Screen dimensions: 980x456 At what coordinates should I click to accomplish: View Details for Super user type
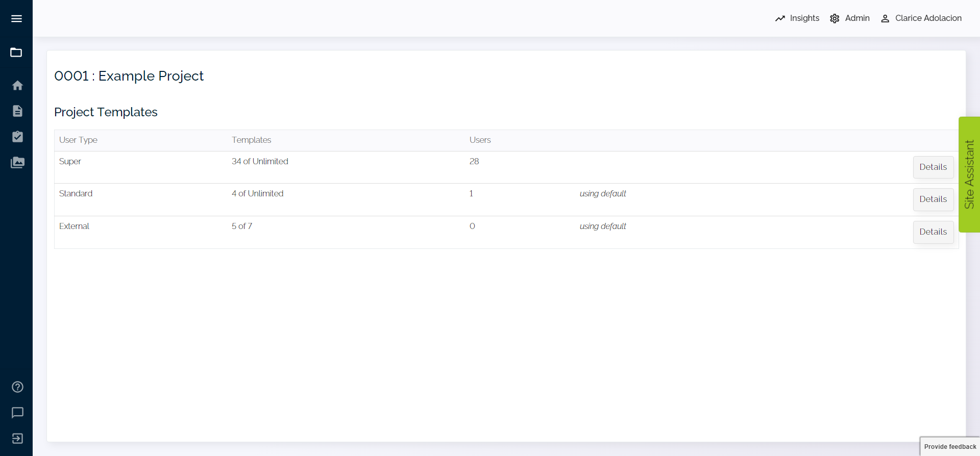(x=933, y=167)
